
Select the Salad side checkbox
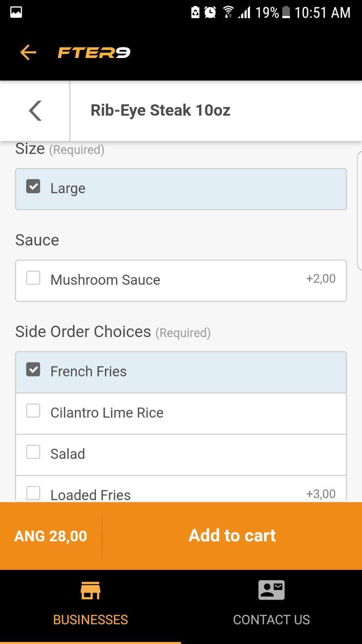33,452
